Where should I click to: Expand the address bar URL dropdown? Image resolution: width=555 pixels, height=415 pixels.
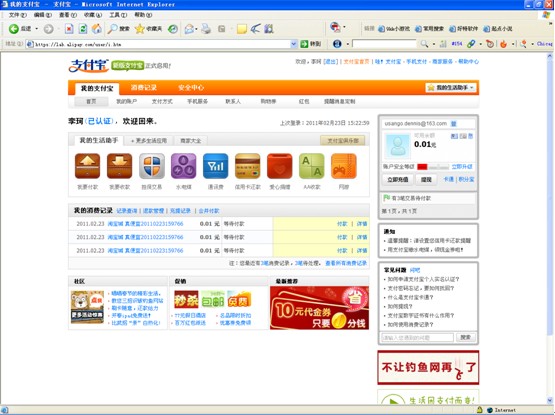[293, 44]
